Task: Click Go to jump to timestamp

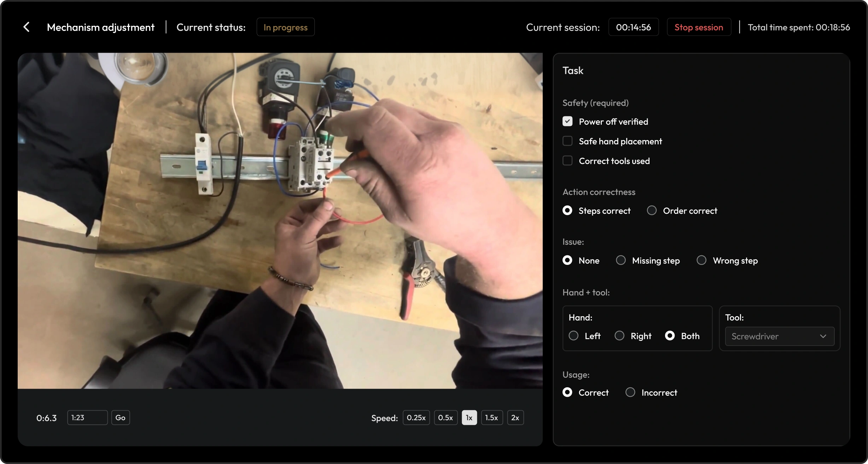Action: click(120, 417)
